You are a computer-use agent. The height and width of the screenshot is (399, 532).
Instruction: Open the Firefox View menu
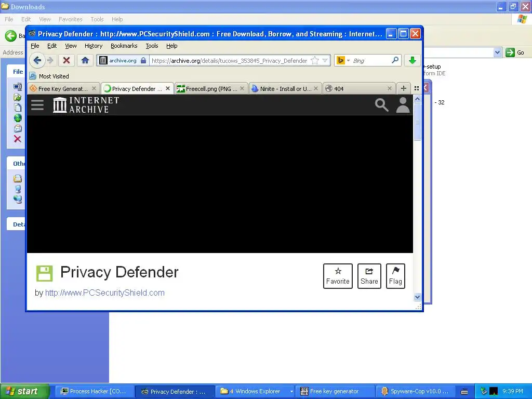pos(71,46)
